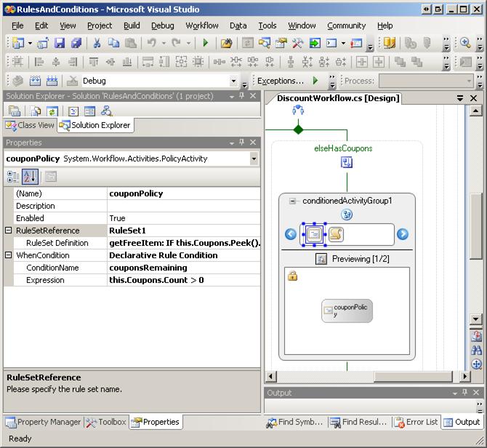This screenshot has width=487, height=448.
Task: Start debugging with the green play arrow
Action: pyautogui.click(x=206, y=44)
